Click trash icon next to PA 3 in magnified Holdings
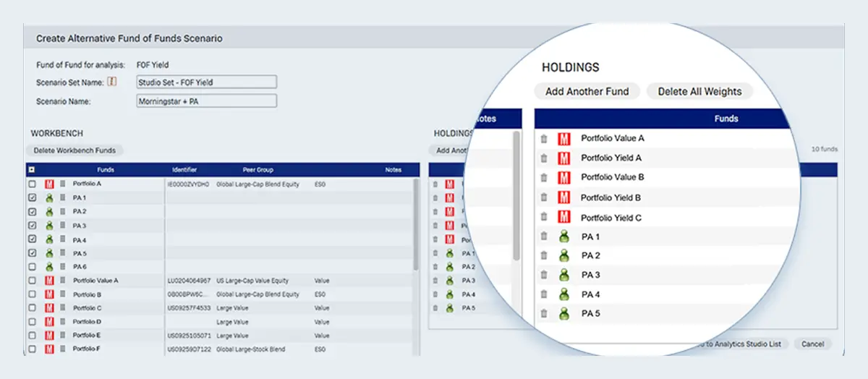The height and width of the screenshot is (379, 868). pos(544,275)
